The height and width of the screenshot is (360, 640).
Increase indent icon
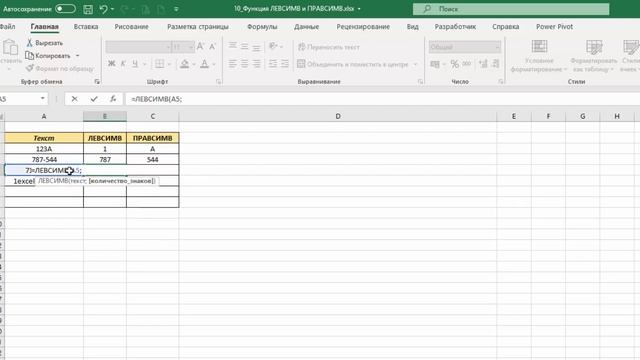[x=284, y=64]
